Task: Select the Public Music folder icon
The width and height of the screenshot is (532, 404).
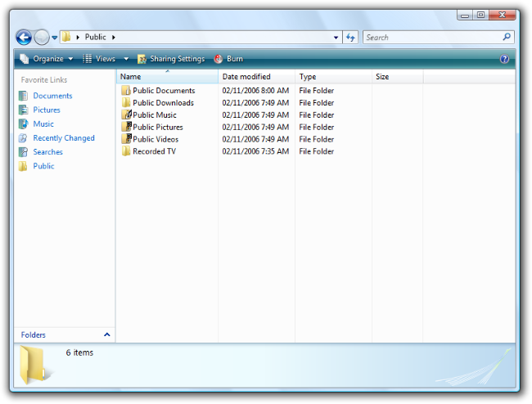Action: point(126,114)
